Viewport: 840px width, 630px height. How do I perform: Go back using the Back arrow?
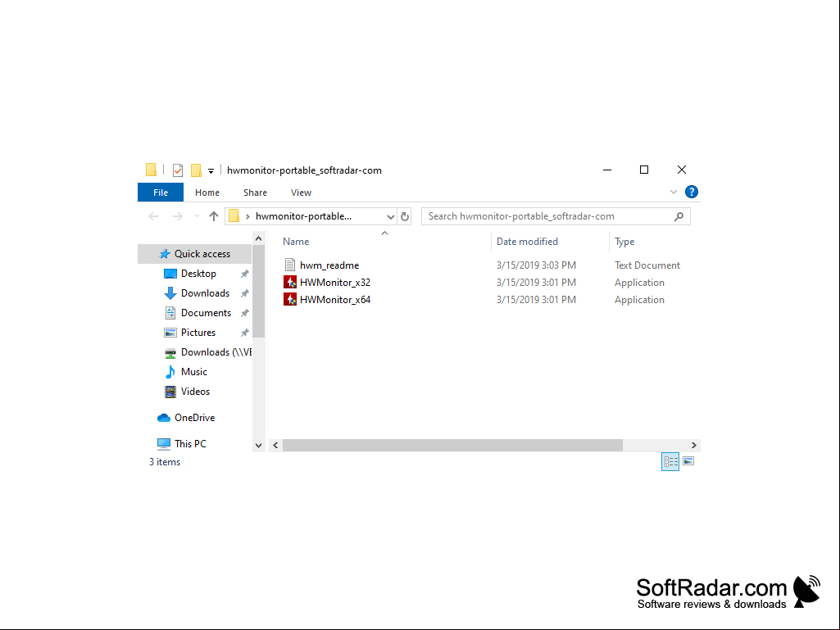(x=154, y=216)
